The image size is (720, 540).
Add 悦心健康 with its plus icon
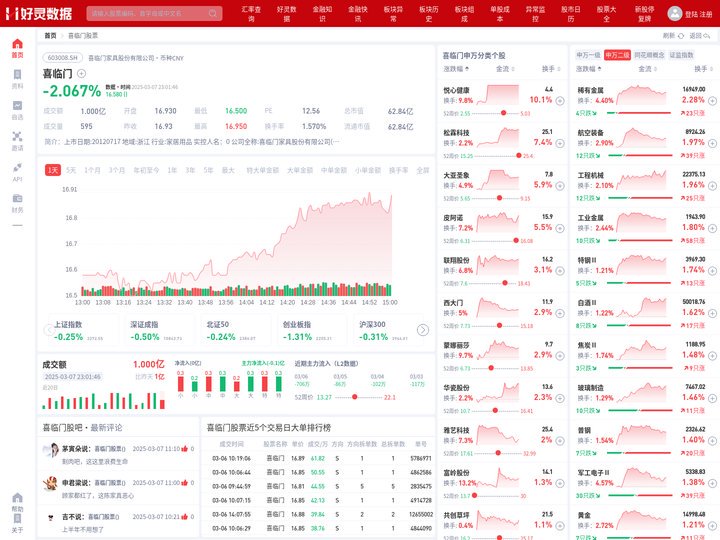[560, 101]
